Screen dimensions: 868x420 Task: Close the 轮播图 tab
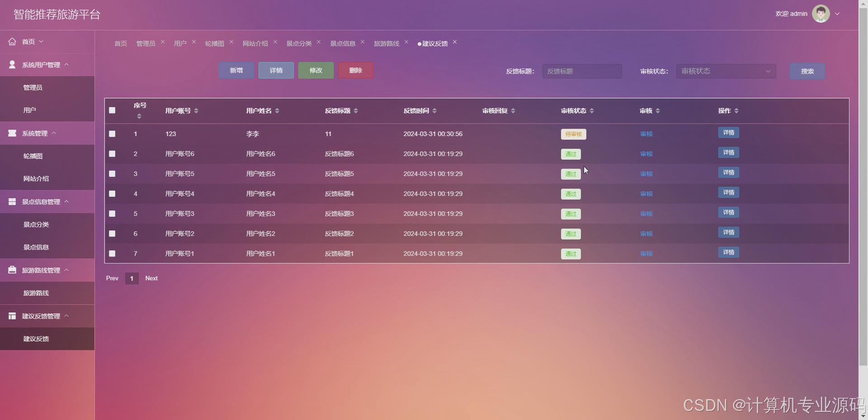click(231, 41)
